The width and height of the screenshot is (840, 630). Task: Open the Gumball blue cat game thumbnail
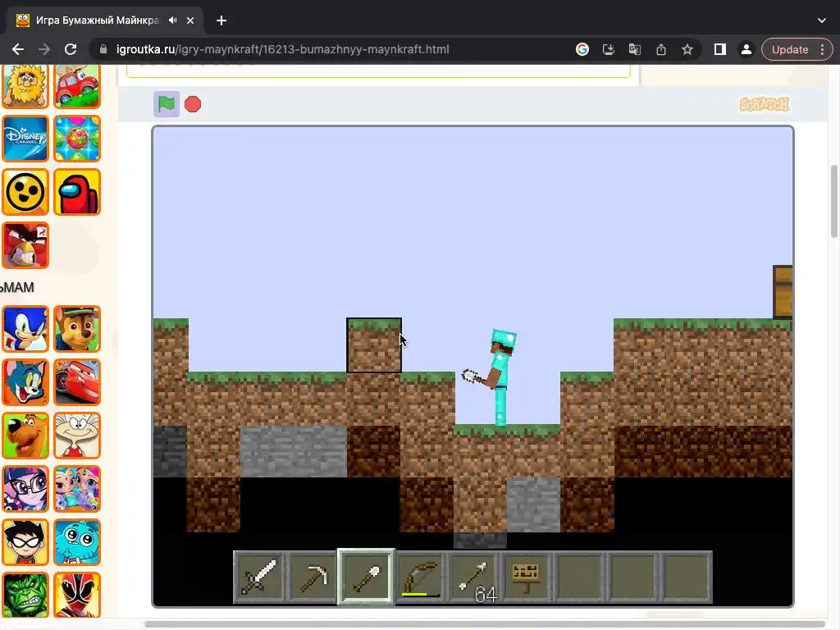click(77, 542)
